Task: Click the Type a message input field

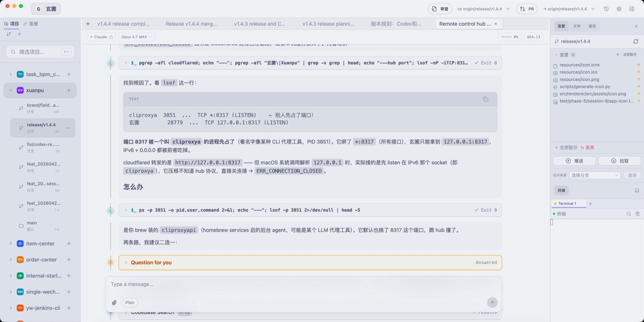Action: tap(302, 284)
